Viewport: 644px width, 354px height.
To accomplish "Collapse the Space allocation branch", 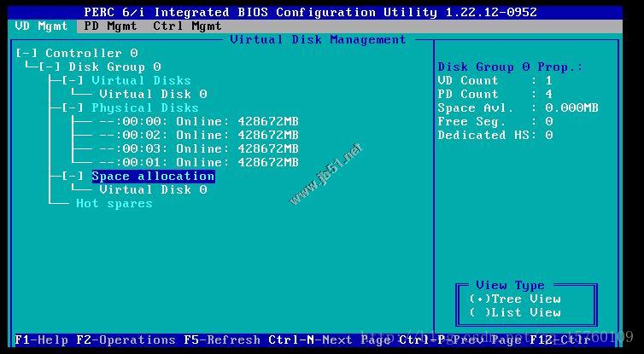I will tap(73, 176).
